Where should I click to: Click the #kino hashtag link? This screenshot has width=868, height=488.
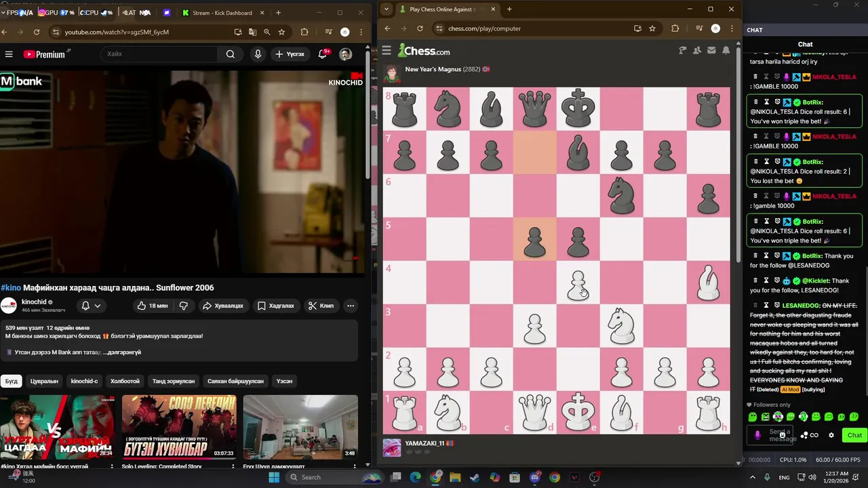pos(11,287)
